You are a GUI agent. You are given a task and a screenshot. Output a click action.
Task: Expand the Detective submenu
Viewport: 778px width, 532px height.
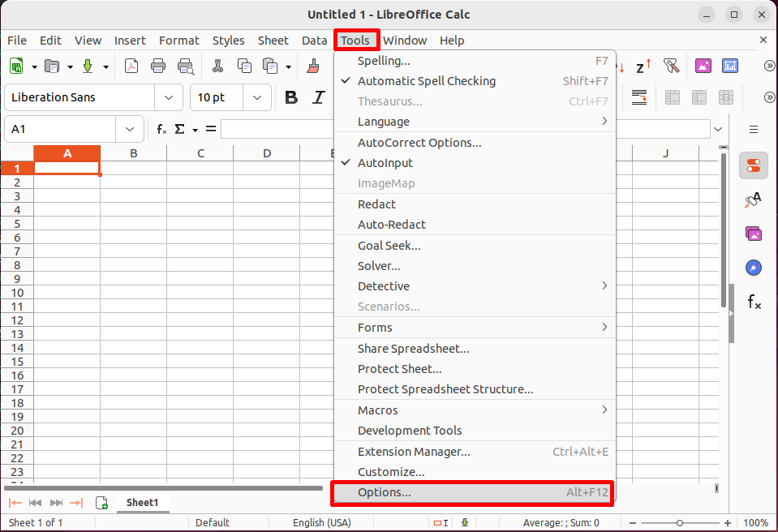(475, 286)
